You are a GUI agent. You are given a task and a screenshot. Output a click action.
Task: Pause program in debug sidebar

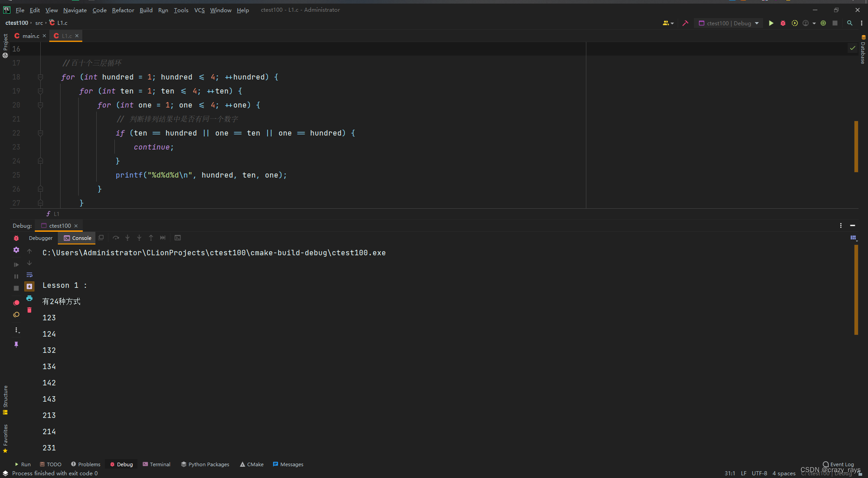point(16,276)
